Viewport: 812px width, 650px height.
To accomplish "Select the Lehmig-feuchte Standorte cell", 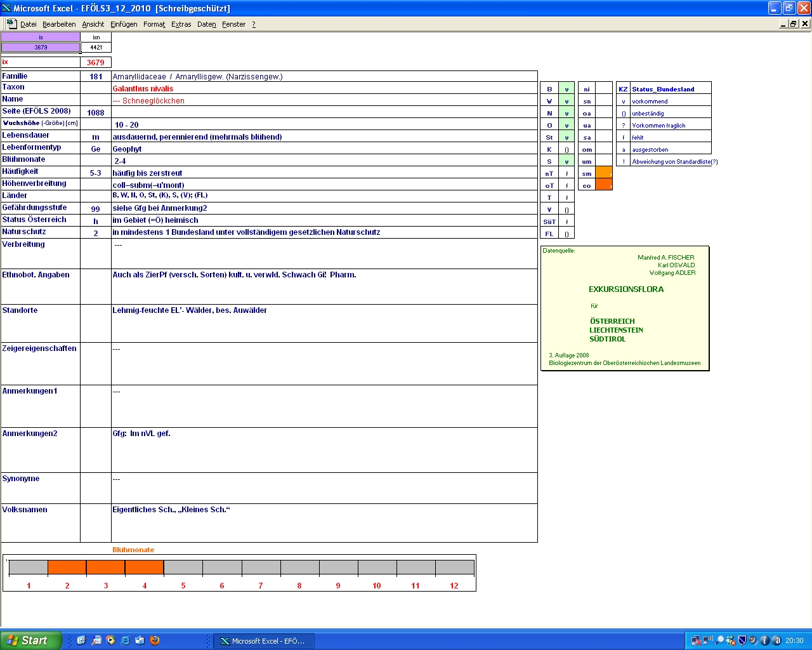I will coord(324,323).
